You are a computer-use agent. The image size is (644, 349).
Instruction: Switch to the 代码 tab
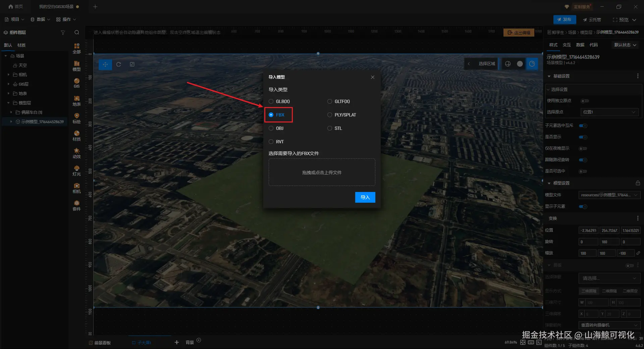tap(594, 45)
